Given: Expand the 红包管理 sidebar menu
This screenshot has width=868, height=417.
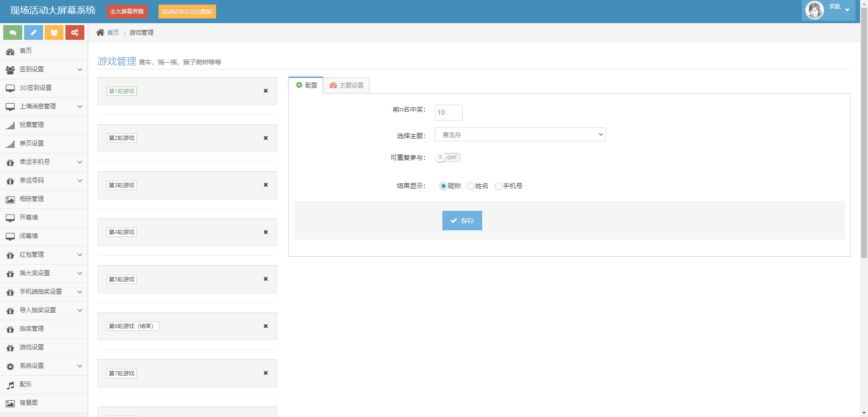Looking at the screenshot, I should pyautogui.click(x=44, y=255).
